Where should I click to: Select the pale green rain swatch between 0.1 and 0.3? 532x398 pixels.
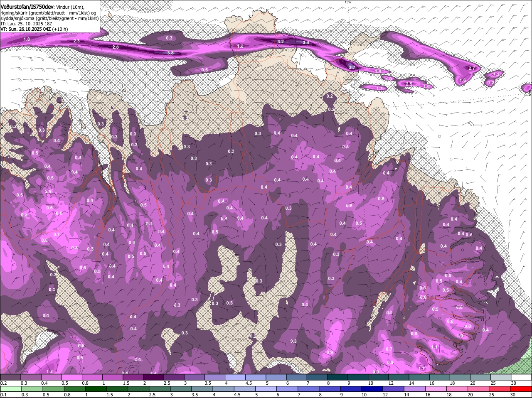click(x=11, y=389)
